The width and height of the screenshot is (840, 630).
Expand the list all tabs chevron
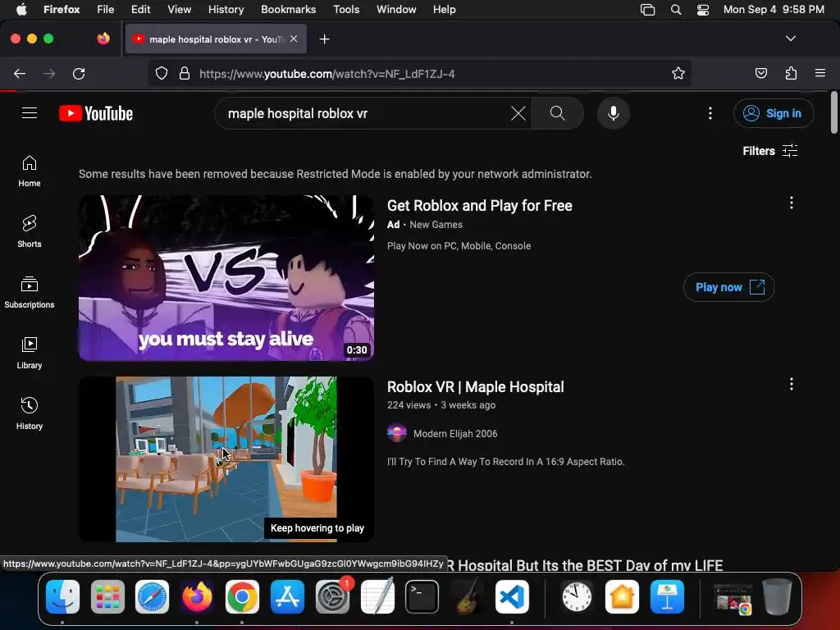coord(791,39)
